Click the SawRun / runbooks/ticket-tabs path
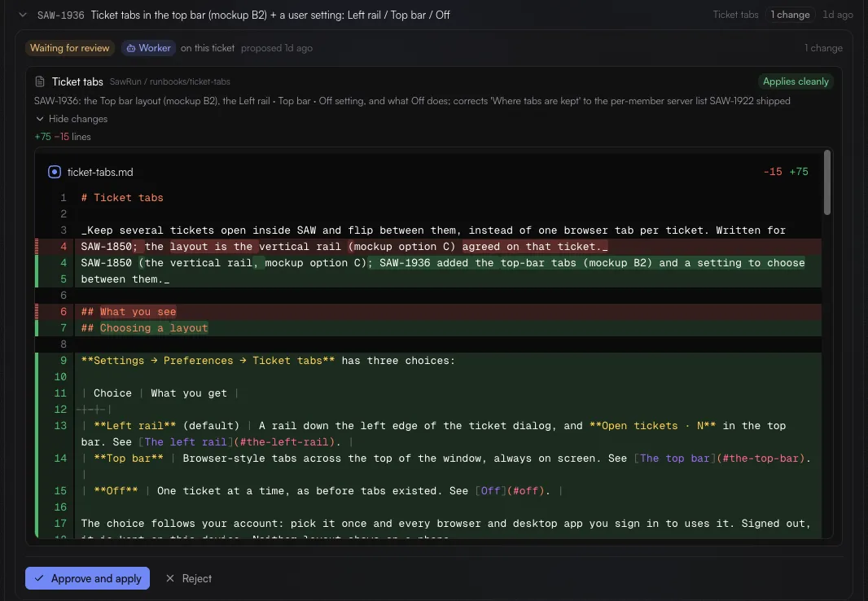868x601 pixels. [x=170, y=82]
